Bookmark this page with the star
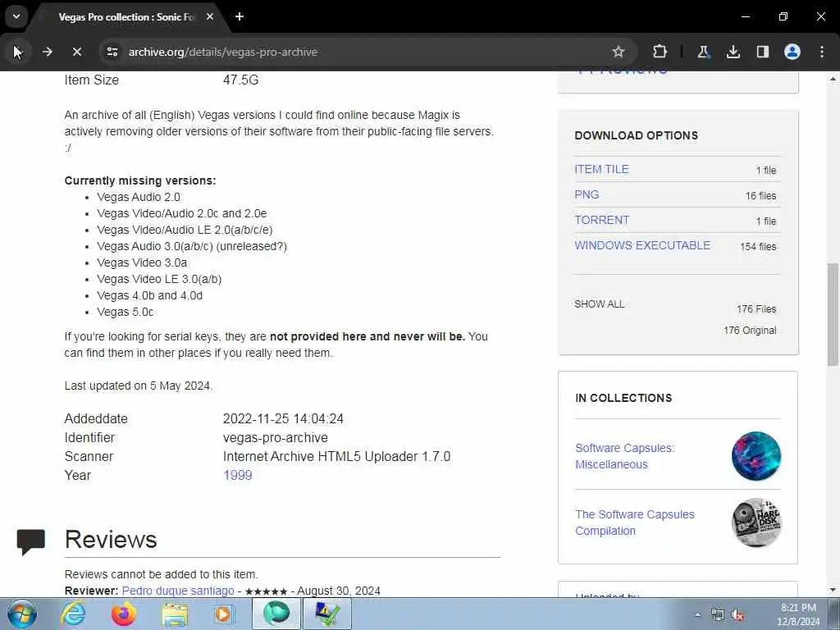 619,52
